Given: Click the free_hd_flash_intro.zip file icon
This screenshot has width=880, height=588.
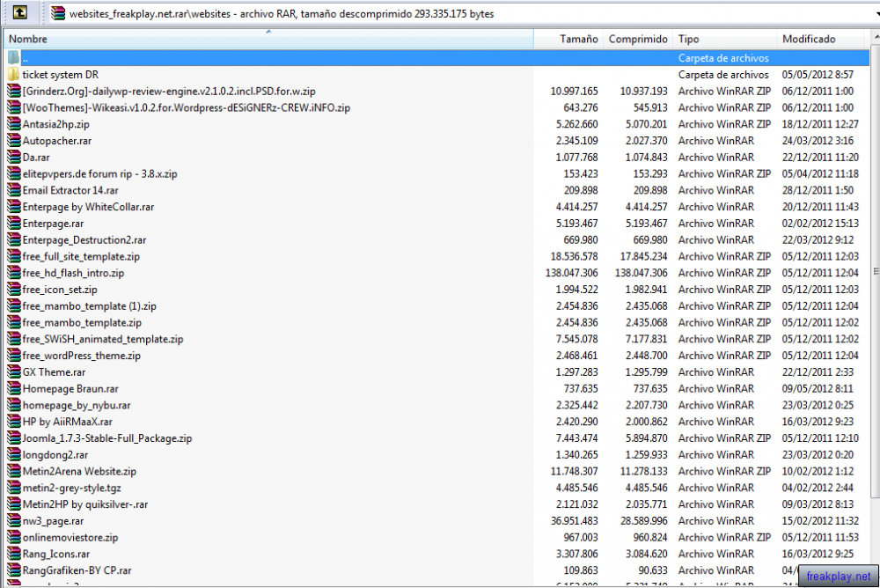Looking at the screenshot, I should point(13,273).
